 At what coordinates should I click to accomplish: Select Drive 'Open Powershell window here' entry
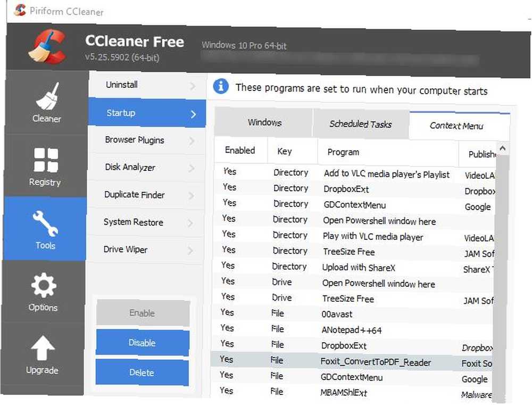[352, 283]
